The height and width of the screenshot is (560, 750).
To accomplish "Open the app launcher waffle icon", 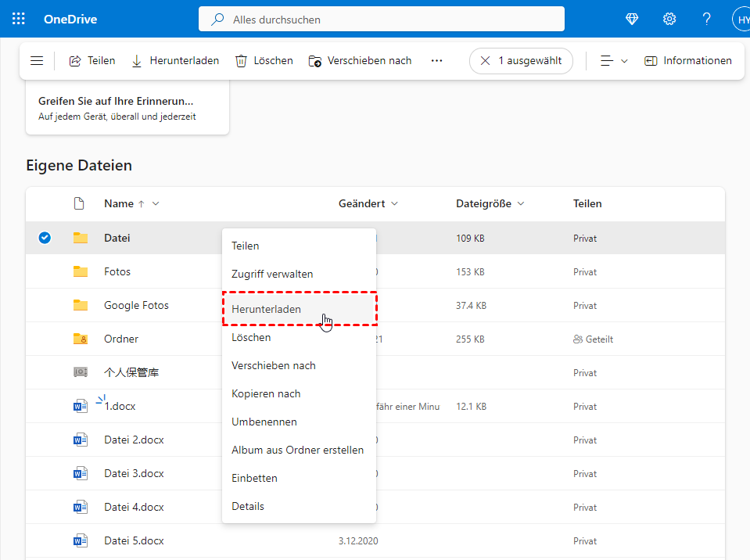I will click(19, 19).
